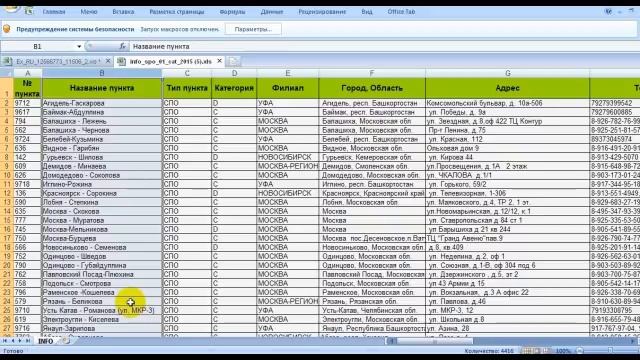Select column A header

point(28,73)
